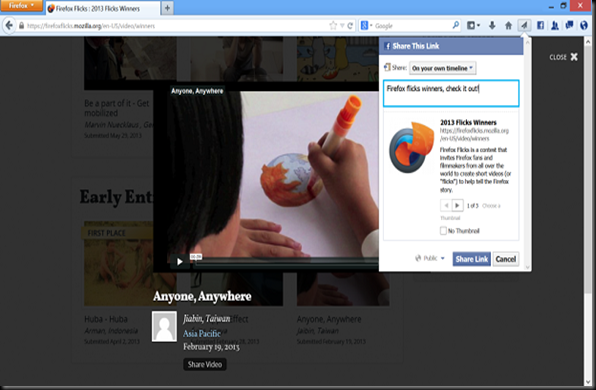The width and height of the screenshot is (596, 390).
Task: Click the Google search box
Action: 412,26
